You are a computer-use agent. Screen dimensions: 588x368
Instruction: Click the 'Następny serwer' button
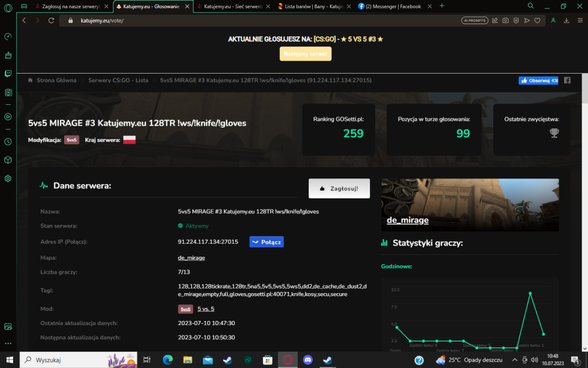306,54
